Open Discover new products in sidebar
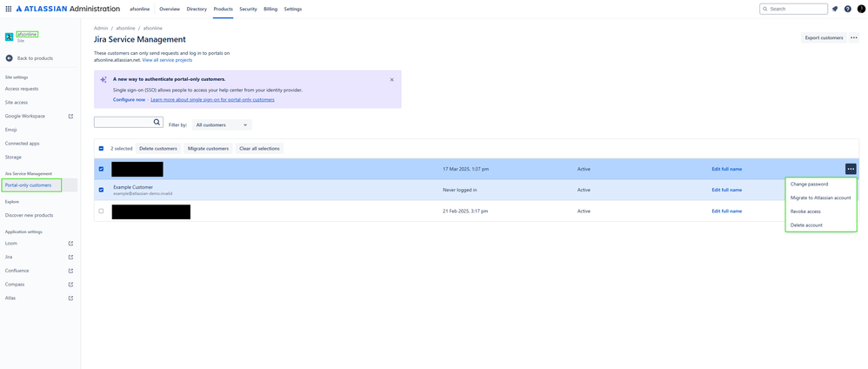Viewport: 868px width, 369px height. (x=30, y=216)
